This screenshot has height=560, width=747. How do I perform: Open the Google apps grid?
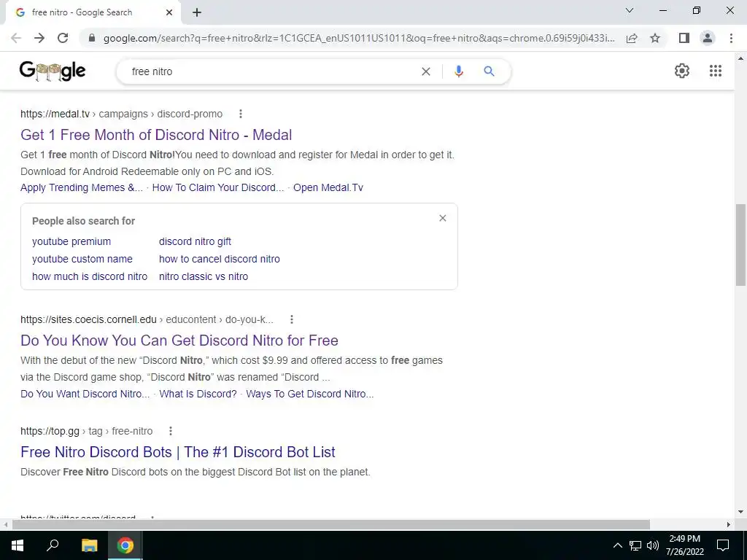716,71
